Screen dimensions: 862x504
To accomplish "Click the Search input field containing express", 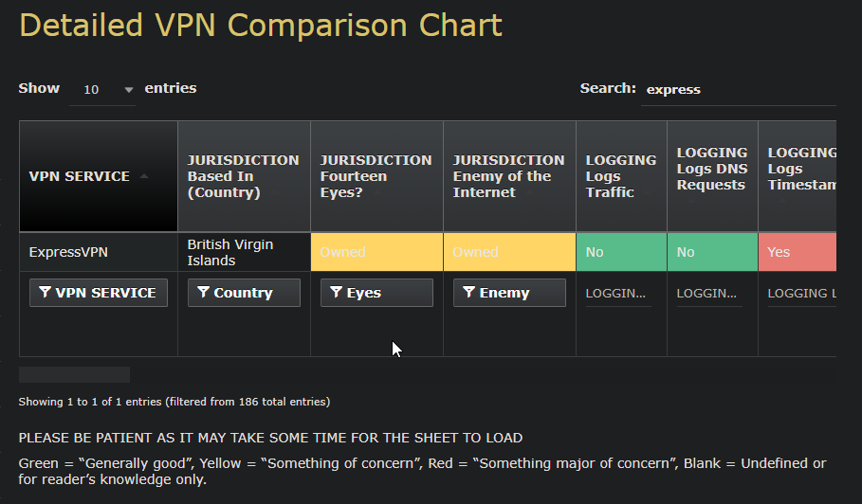I will pos(738,90).
